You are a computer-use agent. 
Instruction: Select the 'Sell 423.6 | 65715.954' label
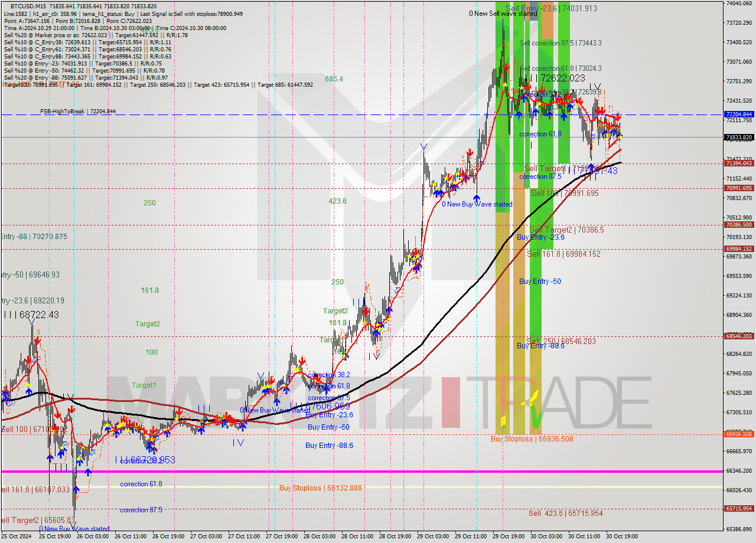coord(566,513)
